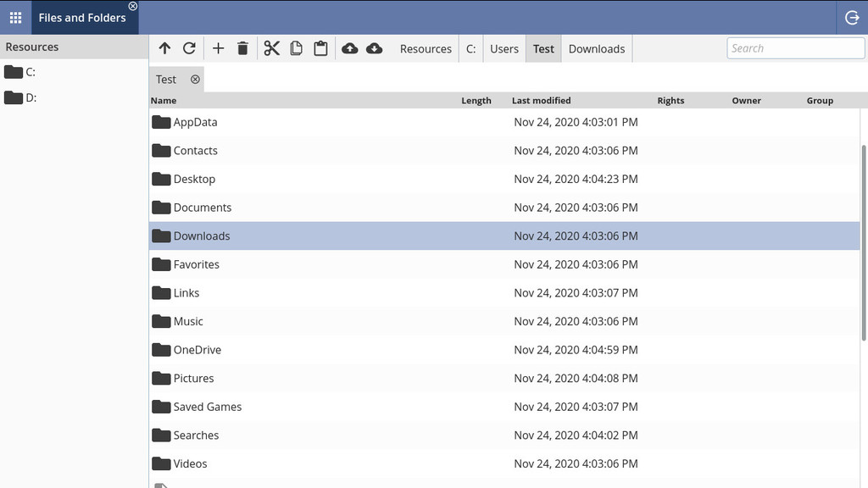Open the apps grid in the top-left corner
Viewport: 868px width, 488px height.
tap(14, 16)
